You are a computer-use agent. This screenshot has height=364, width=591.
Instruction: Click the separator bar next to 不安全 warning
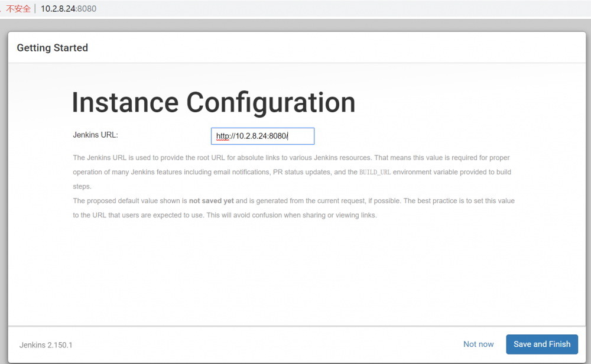coord(35,8)
